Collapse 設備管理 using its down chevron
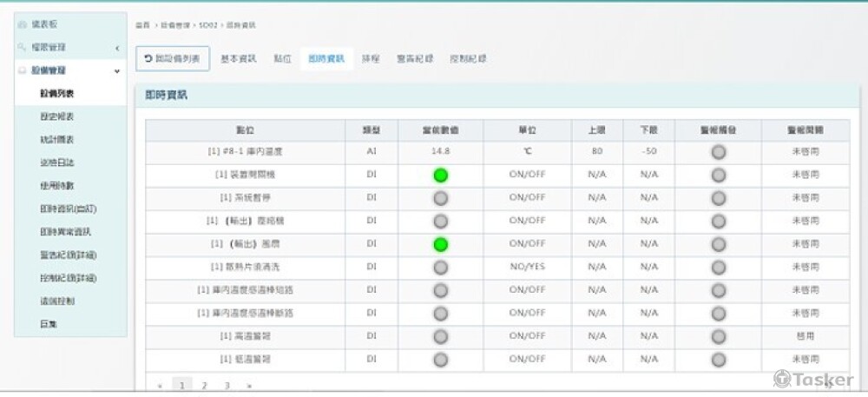This screenshot has width=868, height=397. click(x=117, y=71)
